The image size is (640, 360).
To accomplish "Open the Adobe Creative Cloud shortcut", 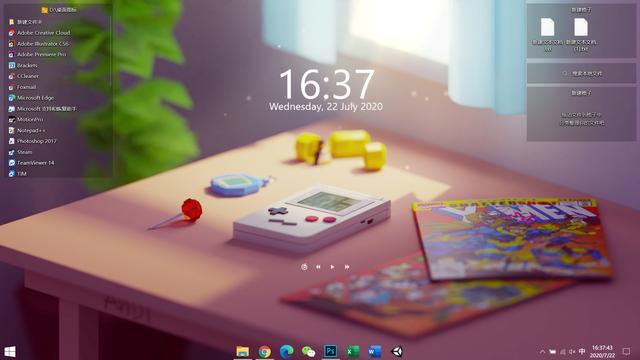I will (x=40, y=33).
